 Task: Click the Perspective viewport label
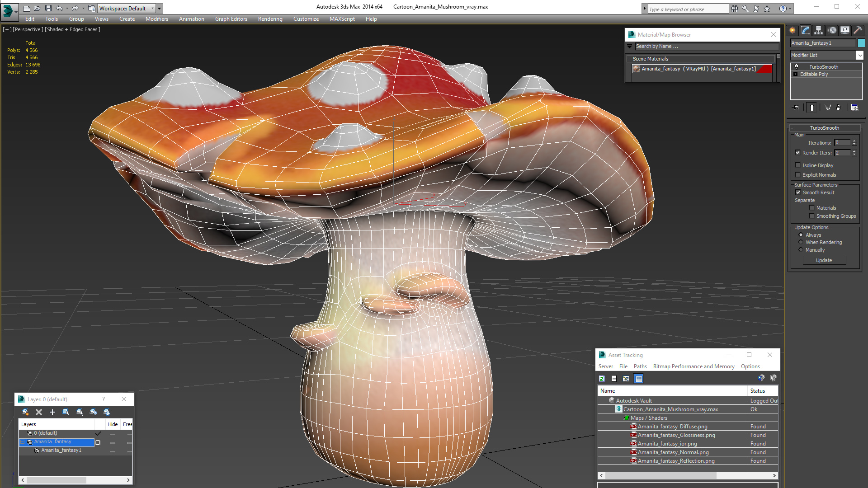tap(28, 29)
